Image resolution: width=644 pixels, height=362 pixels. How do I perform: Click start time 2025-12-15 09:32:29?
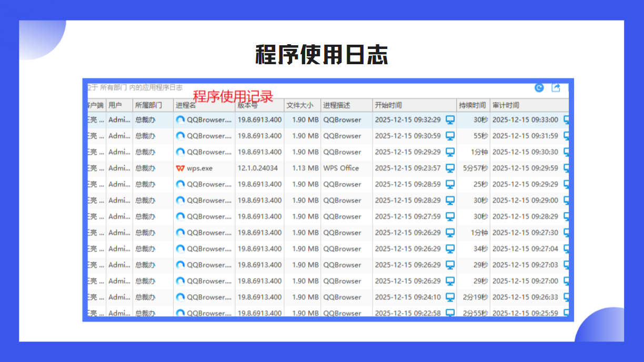point(408,120)
